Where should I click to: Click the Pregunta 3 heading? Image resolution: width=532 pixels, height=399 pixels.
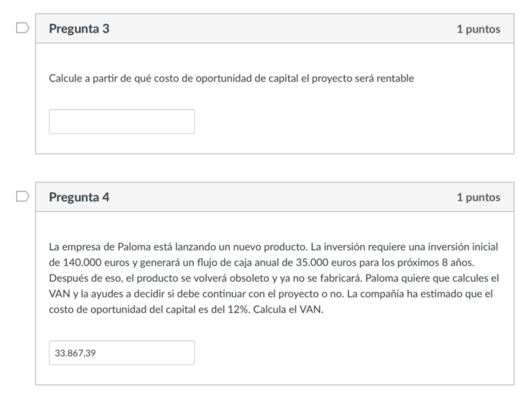coord(80,29)
